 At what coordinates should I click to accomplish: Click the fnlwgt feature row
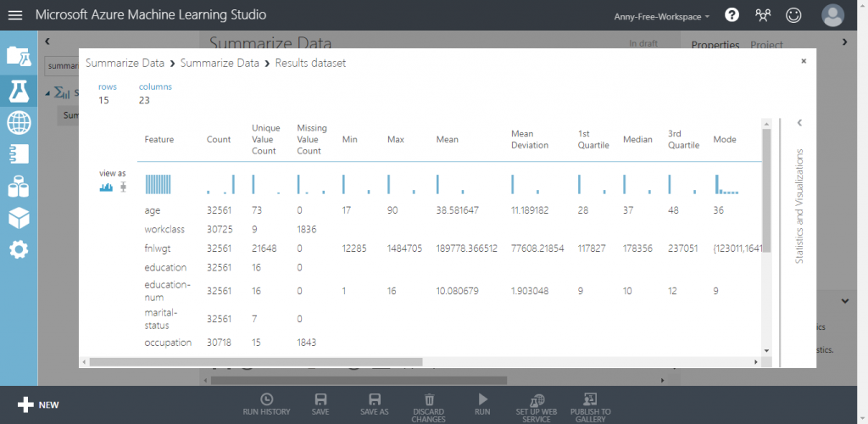tap(449, 248)
